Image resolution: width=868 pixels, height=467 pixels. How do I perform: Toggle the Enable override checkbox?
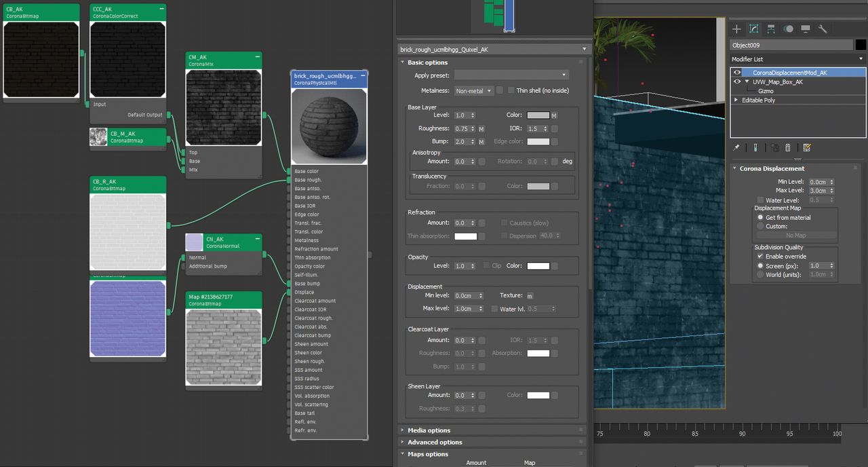760,257
